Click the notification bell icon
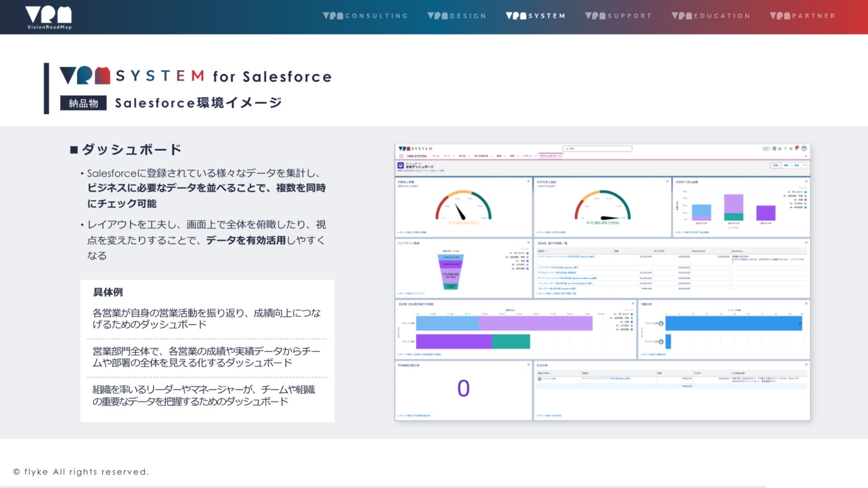 pos(797,149)
